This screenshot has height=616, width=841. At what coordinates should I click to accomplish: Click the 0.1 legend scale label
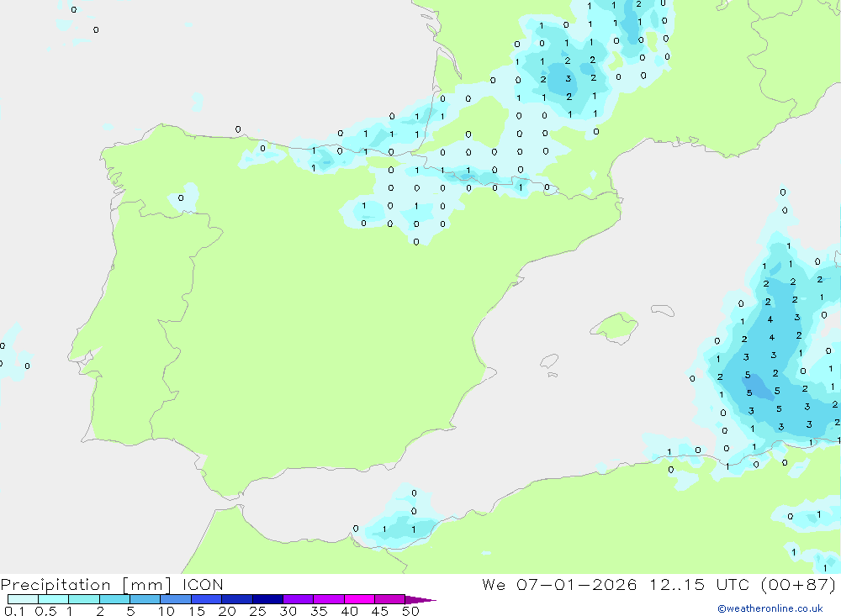tap(14, 611)
